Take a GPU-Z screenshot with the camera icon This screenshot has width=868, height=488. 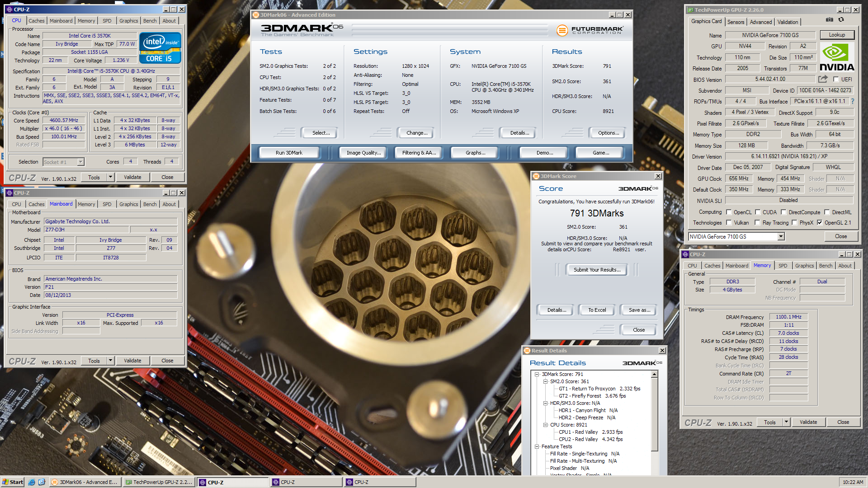point(829,20)
